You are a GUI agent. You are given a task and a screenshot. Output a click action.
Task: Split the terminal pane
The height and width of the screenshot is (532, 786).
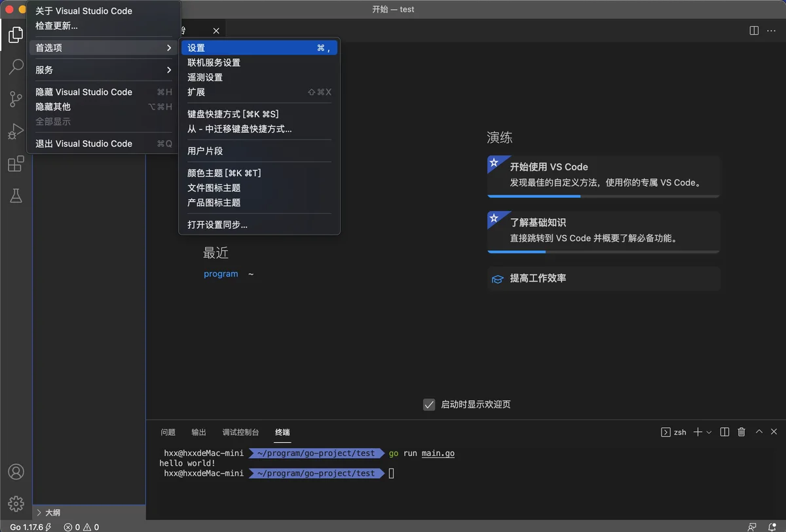(x=724, y=432)
